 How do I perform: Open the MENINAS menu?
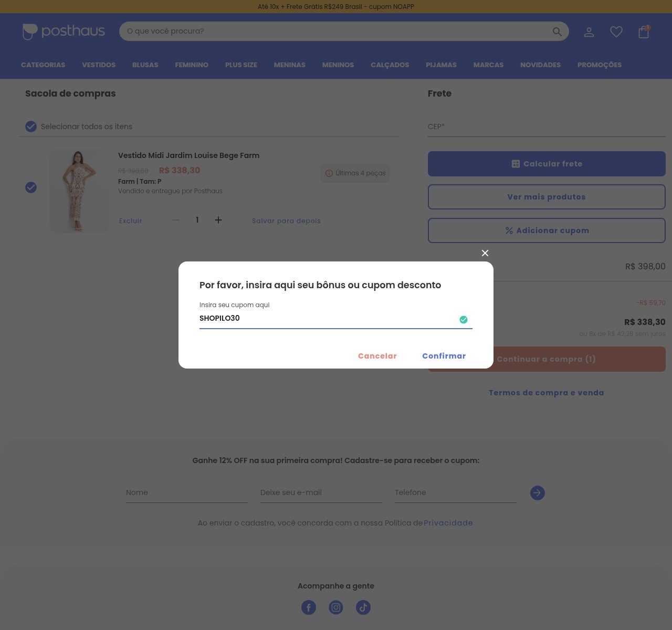tap(290, 65)
